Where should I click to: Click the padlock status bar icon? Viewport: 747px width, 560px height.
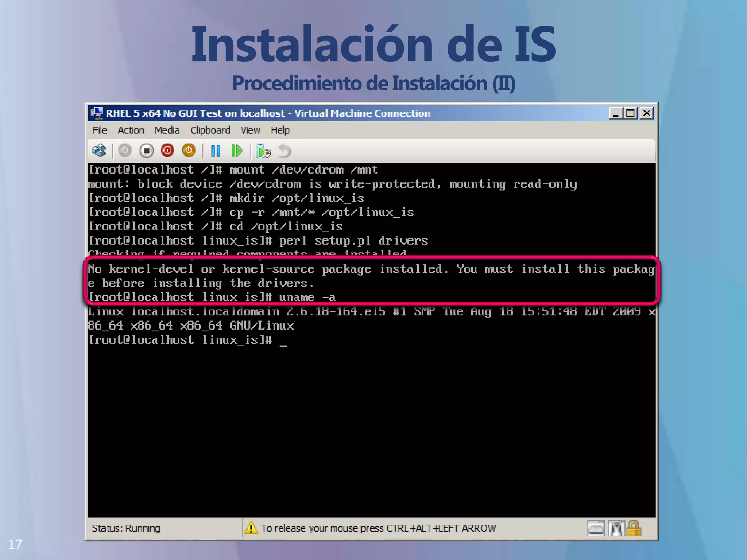[634, 528]
